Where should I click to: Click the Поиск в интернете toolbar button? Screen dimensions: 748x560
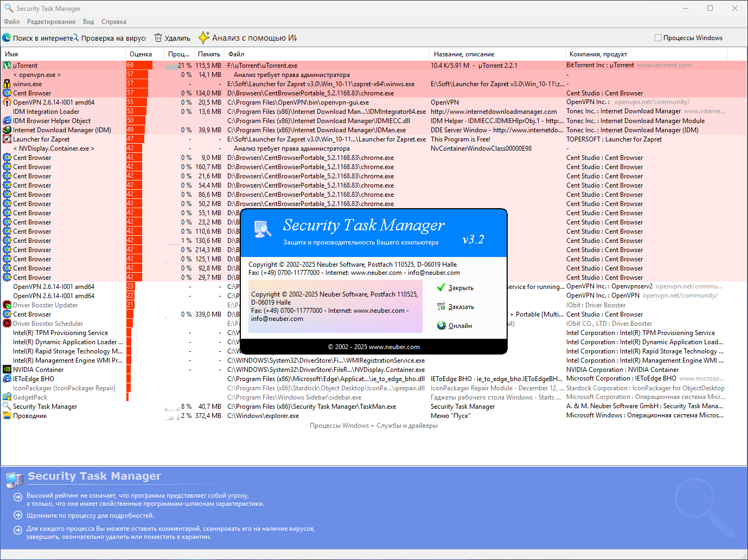click(37, 38)
